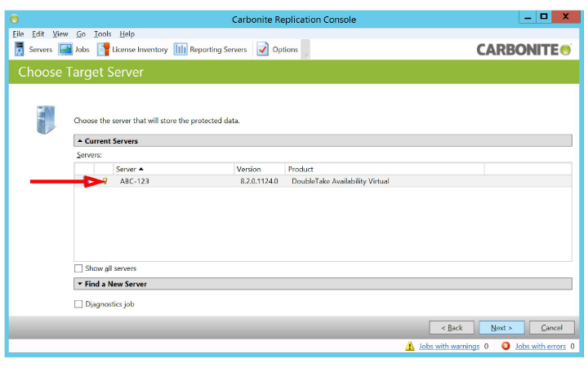588x372 pixels.
Task: Maximize the Carbonite Replication Console window
Action: 544,17
